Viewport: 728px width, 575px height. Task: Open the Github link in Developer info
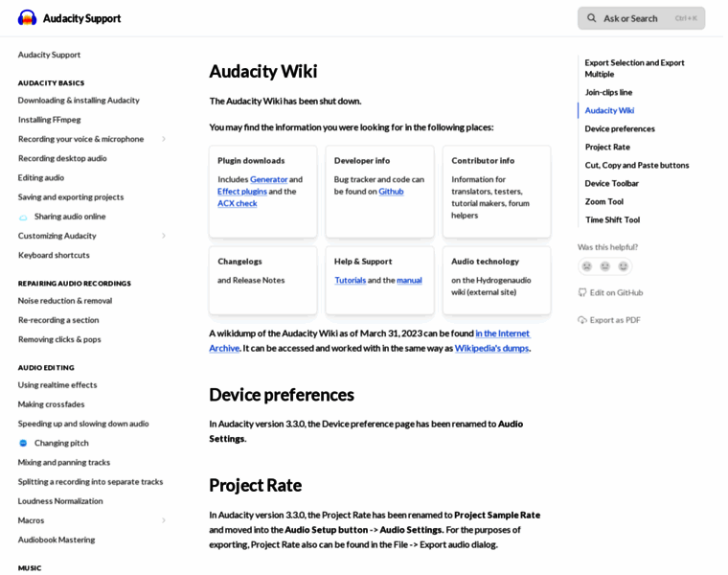tap(391, 192)
